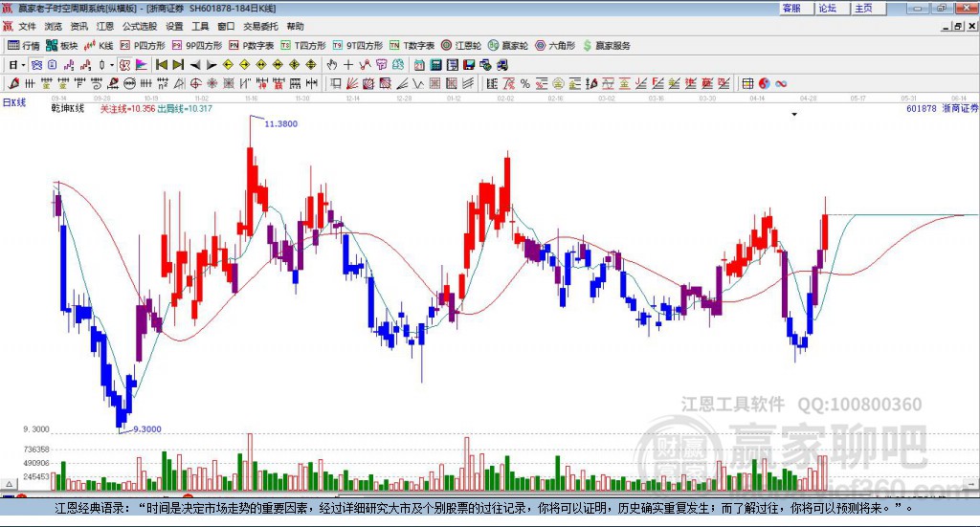Open the 板块 sector view
The image size is (980, 527).
tap(62, 46)
